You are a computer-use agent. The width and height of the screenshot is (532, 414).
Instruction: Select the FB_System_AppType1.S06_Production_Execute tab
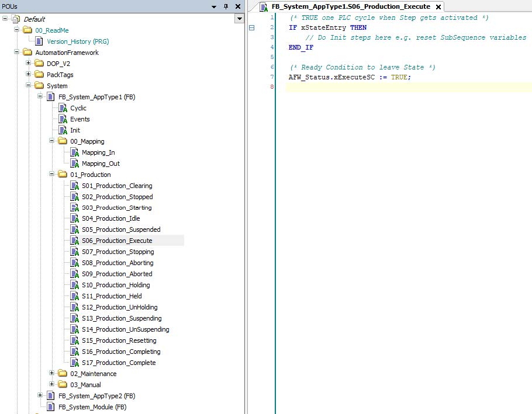click(x=350, y=6)
